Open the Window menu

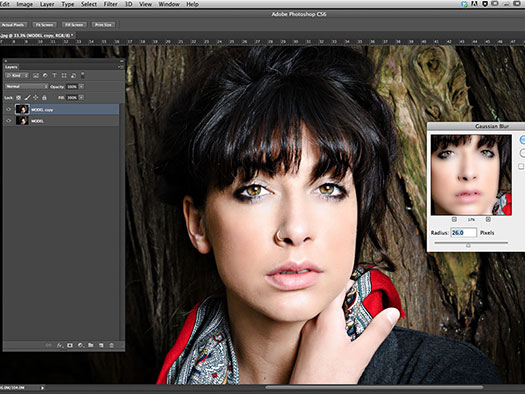click(x=169, y=4)
